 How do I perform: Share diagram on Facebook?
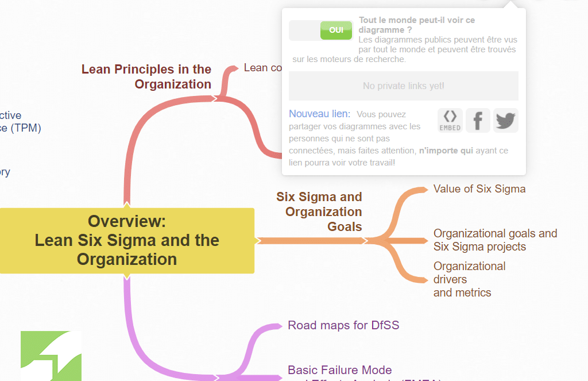[478, 120]
